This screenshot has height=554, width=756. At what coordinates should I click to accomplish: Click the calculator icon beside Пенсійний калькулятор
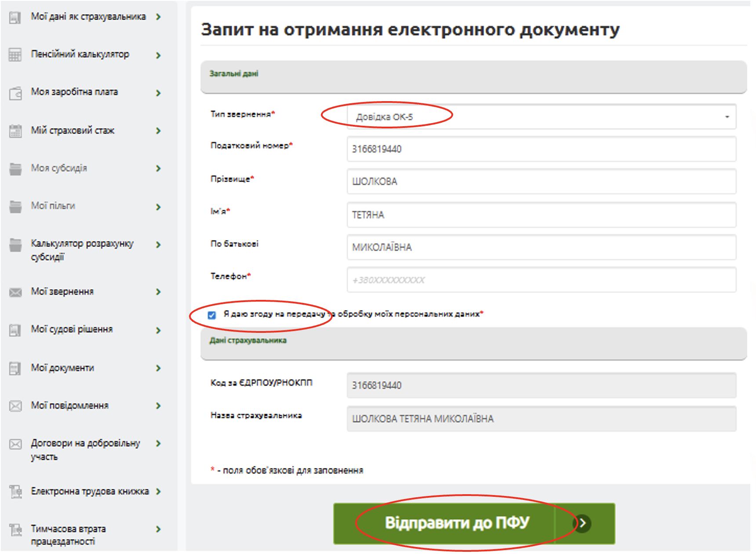(x=15, y=55)
